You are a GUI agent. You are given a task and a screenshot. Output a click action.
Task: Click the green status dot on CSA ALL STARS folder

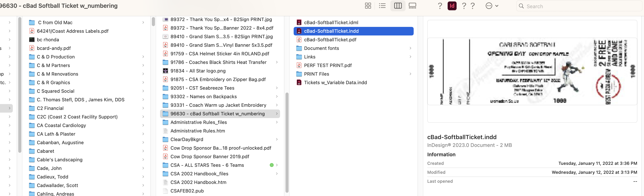pyautogui.click(x=272, y=165)
